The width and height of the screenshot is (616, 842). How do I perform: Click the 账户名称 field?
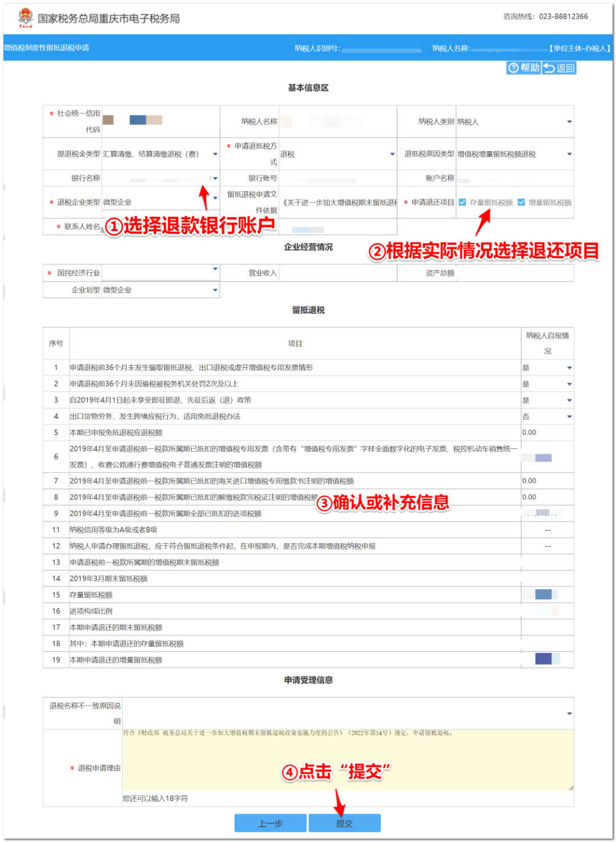[x=514, y=178]
